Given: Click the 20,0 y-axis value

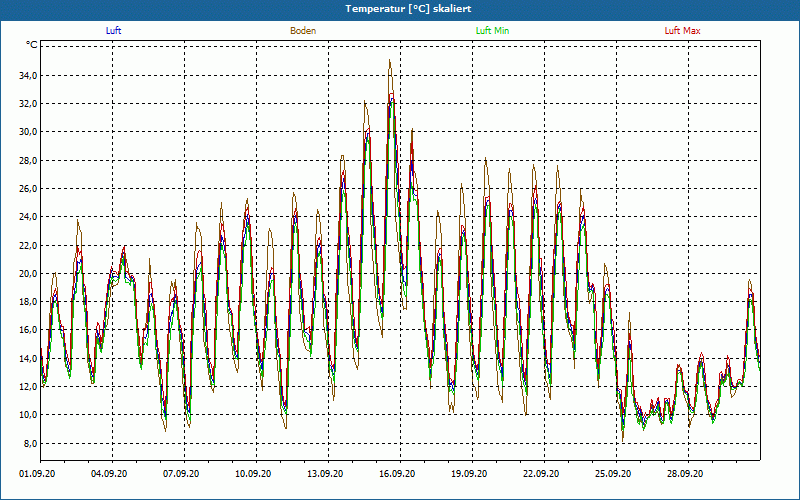Looking at the screenshot, I should coord(27,273).
